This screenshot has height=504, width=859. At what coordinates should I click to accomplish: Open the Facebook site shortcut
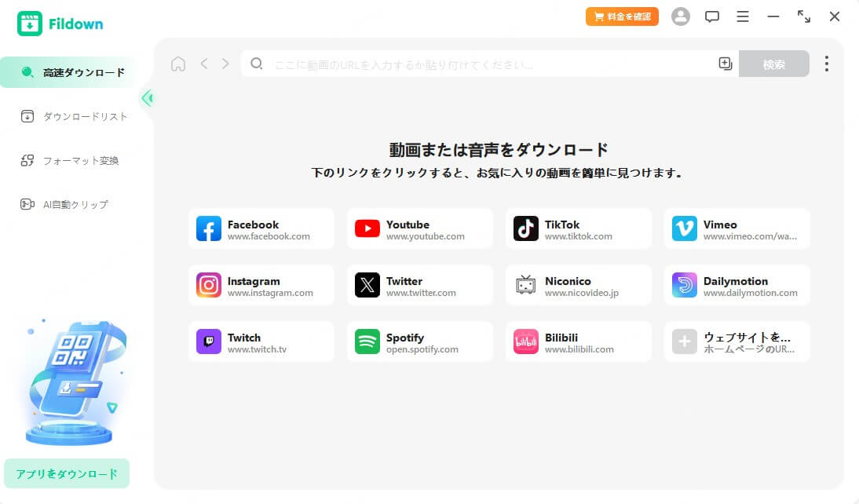point(261,229)
